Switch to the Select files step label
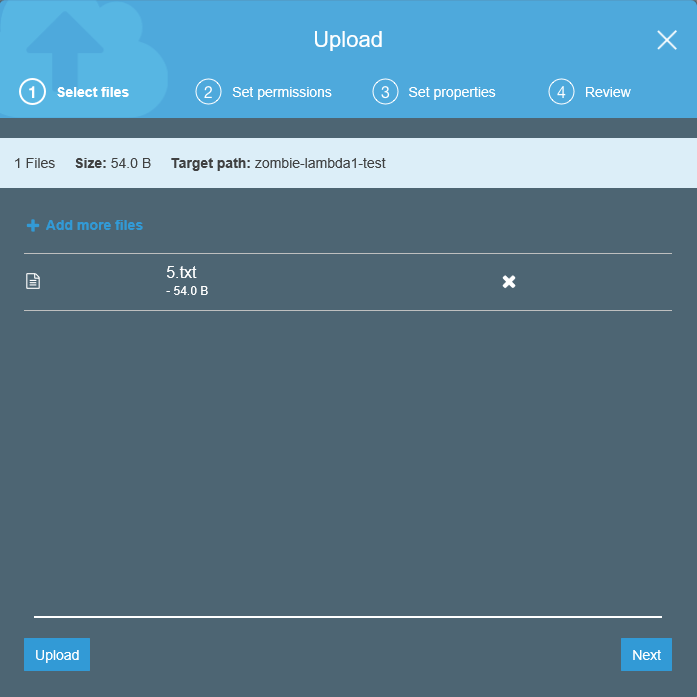The width and height of the screenshot is (697, 697). click(x=92, y=92)
